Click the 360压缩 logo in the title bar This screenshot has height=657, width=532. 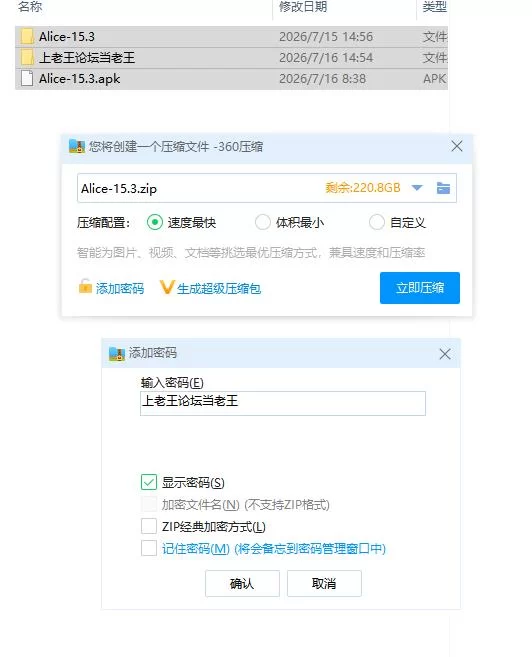click(x=77, y=146)
